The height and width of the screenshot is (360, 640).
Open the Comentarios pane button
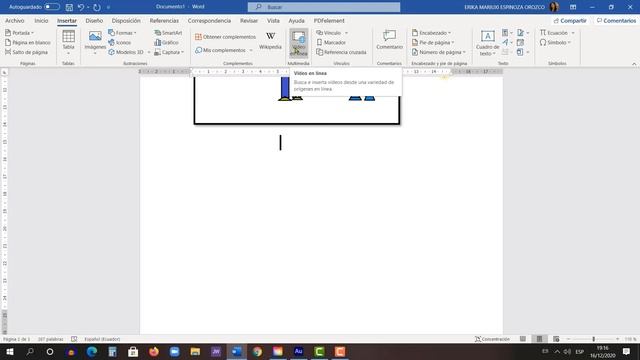coord(616,20)
